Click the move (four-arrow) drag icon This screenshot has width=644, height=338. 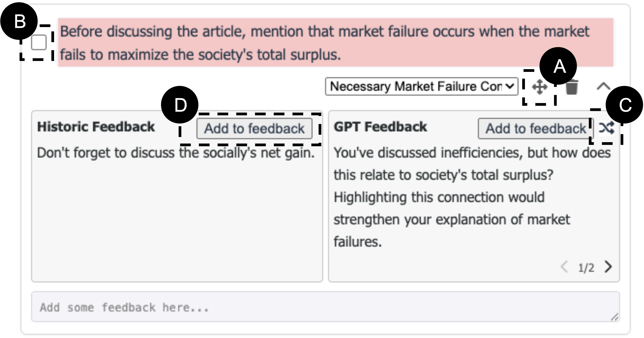pyautogui.click(x=539, y=87)
